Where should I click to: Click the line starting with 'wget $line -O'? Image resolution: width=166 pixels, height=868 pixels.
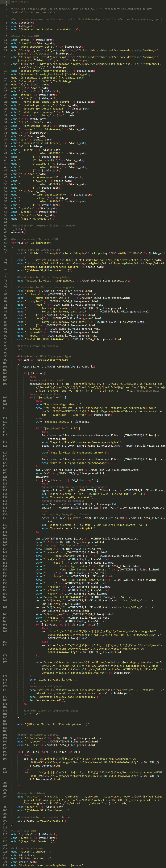pos(59,366)
